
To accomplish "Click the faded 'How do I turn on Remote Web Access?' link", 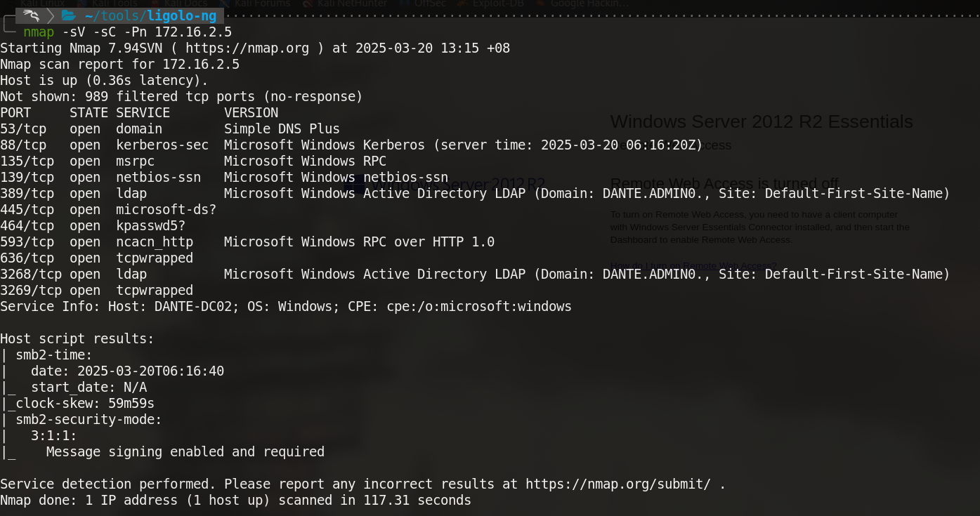I will [x=693, y=265].
